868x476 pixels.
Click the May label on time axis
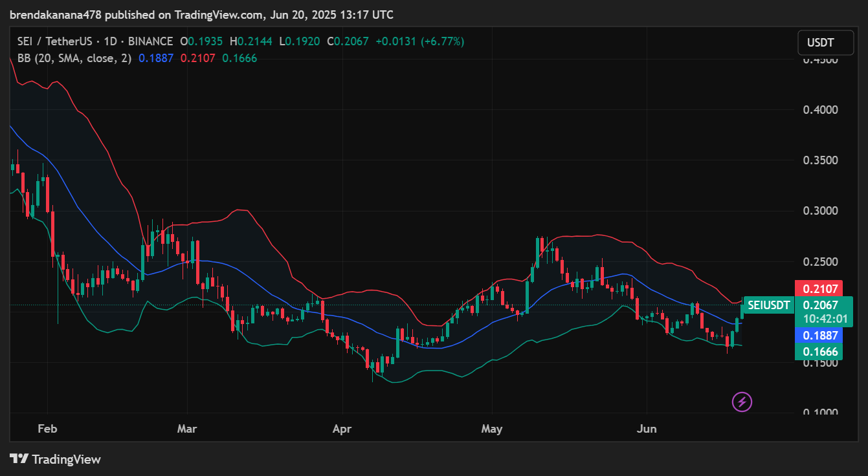pos(492,429)
